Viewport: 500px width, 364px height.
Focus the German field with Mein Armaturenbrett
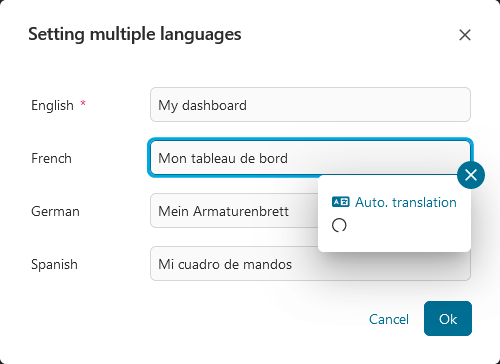[234, 211]
